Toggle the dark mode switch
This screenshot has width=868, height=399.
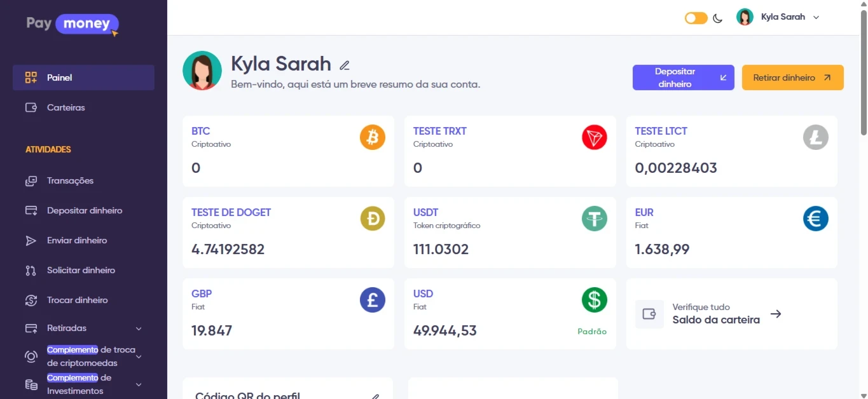click(696, 18)
